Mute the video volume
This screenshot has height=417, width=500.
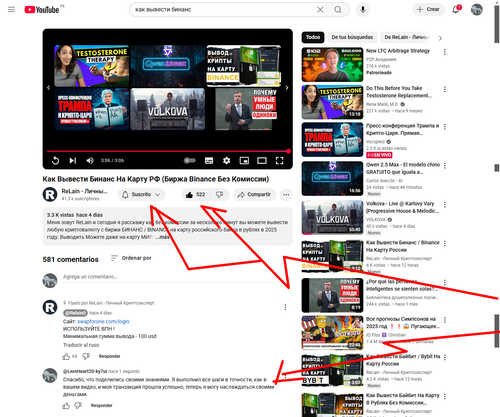90,161
